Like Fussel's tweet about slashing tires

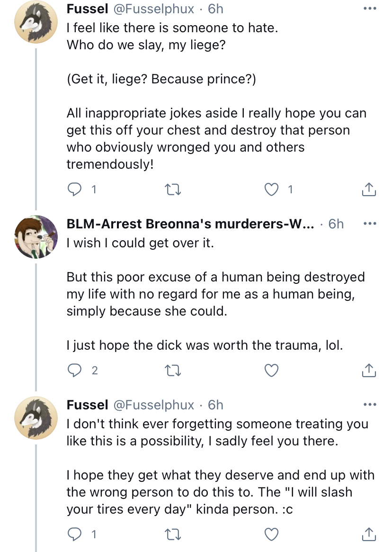271,534
